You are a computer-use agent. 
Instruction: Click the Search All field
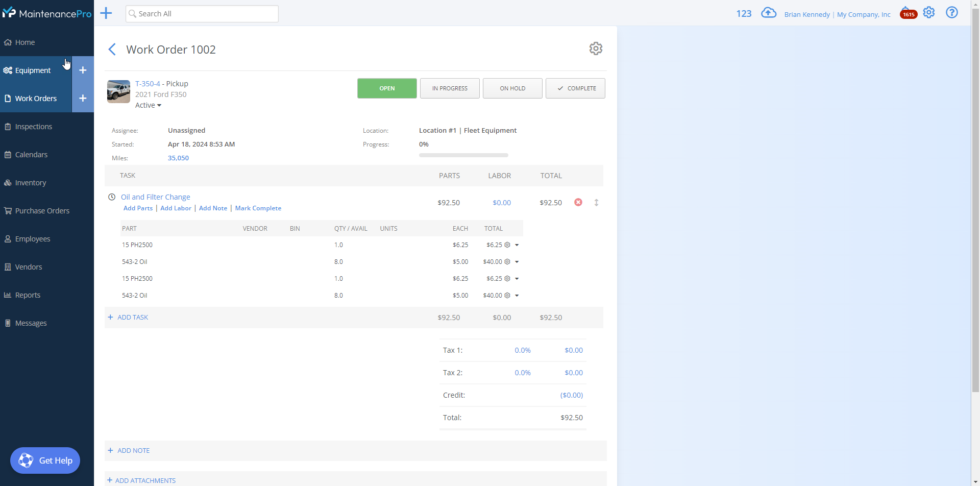tap(202, 14)
